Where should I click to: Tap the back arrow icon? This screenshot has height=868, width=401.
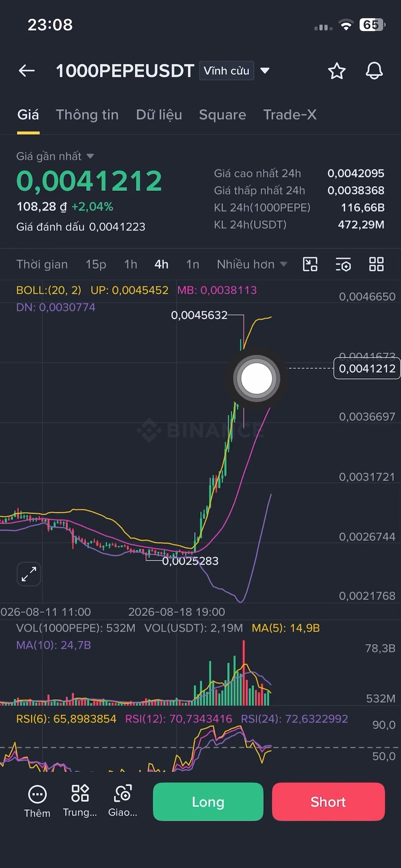27,71
